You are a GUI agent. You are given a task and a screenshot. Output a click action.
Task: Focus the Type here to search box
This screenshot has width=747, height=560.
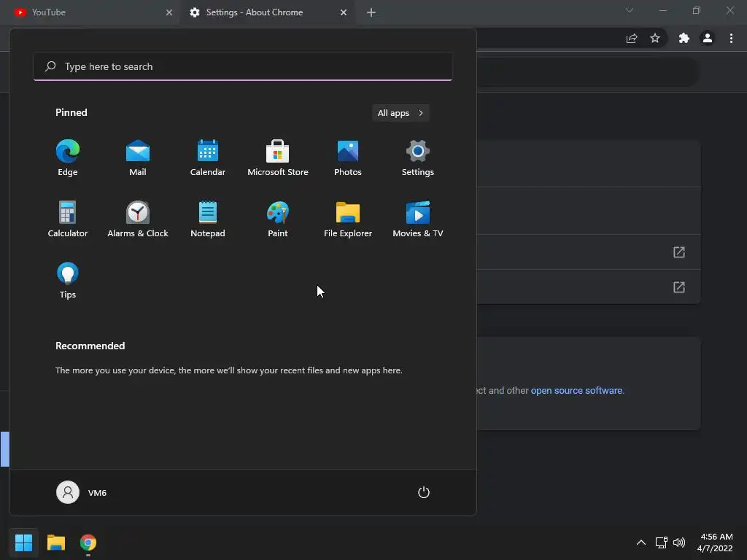[x=243, y=66]
